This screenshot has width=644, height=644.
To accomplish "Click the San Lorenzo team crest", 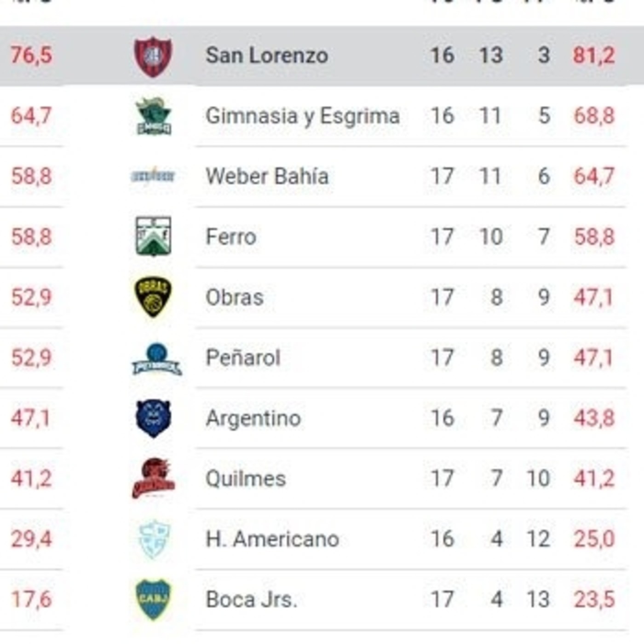I will [153, 56].
